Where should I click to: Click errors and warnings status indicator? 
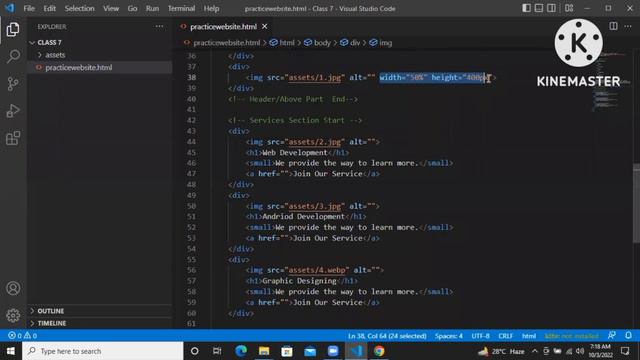[22, 336]
